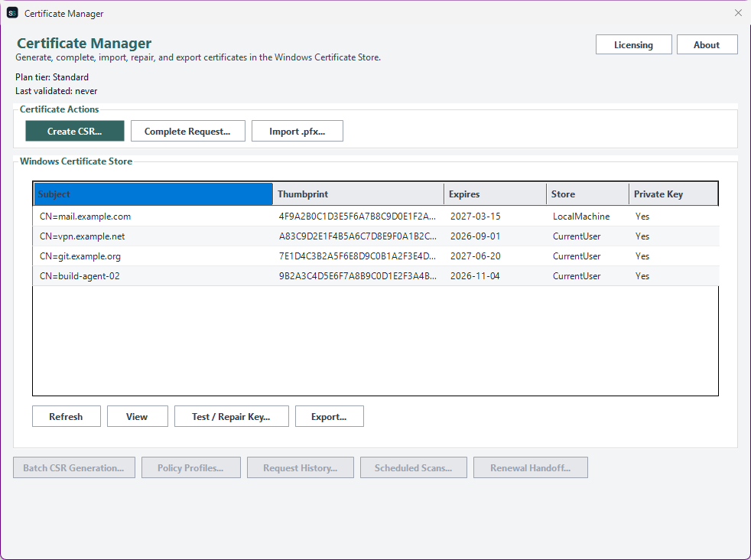751x560 pixels.
Task: Click Private Key Yes in mail.example.com row
Action: (x=642, y=217)
